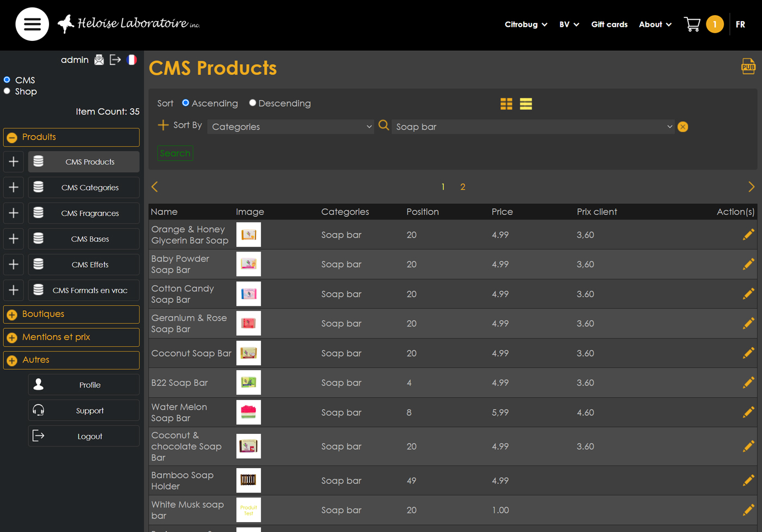Select the Shop mode radio button
The image size is (762, 532).
(x=7, y=91)
